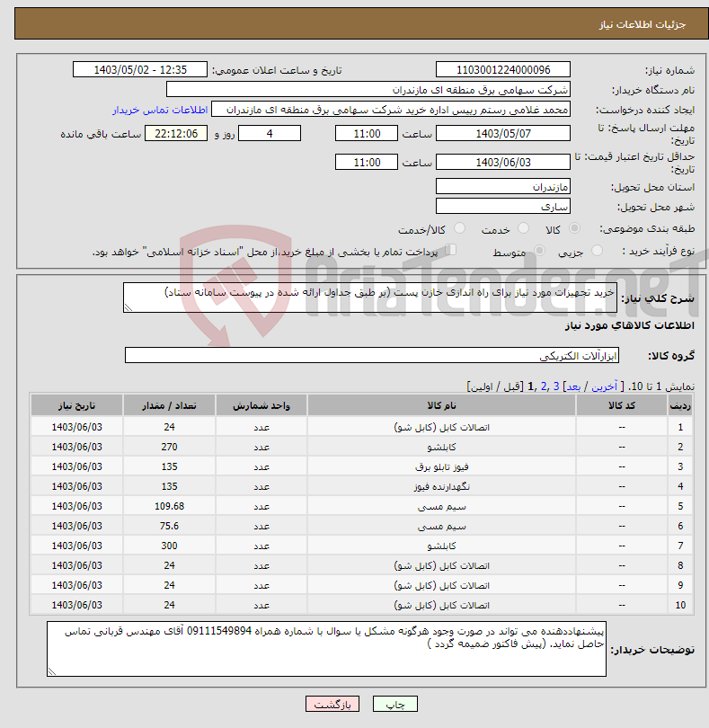Click the بازگشت back button

[332, 704]
